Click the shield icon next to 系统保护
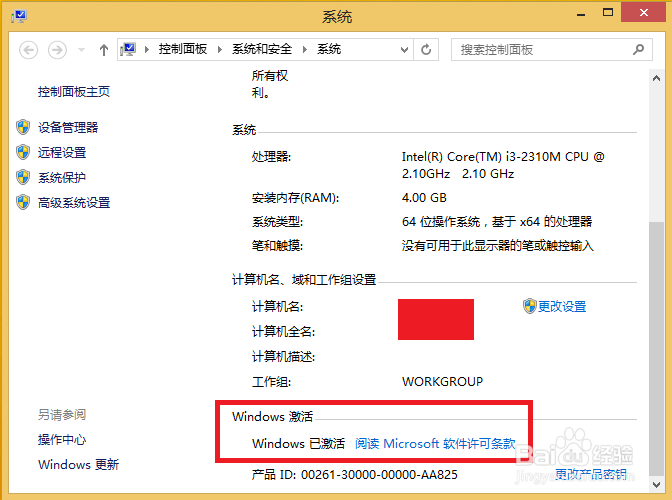 23,177
